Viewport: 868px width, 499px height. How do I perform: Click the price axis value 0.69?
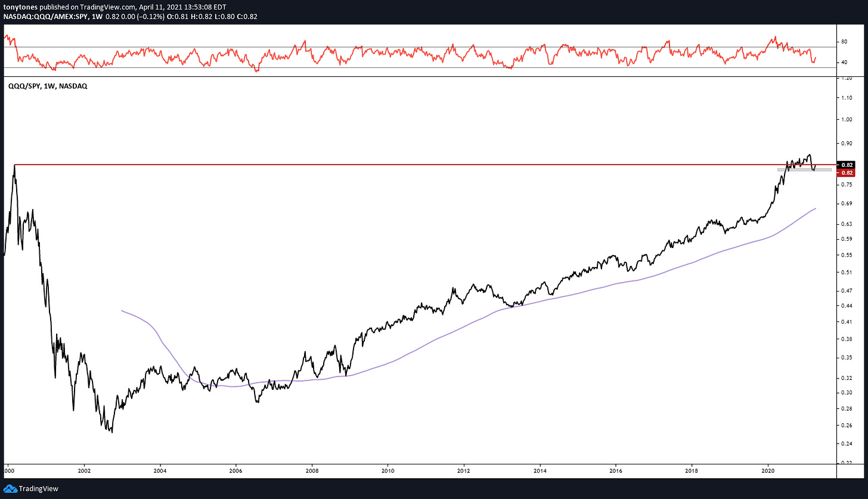[846, 204]
